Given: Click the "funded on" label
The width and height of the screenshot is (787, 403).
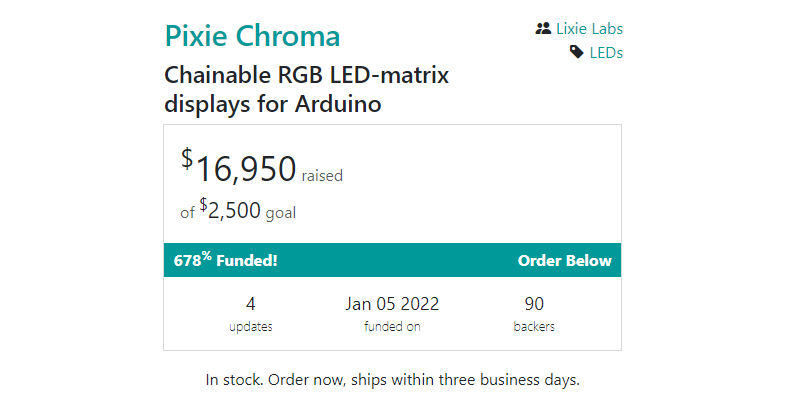Looking at the screenshot, I should (x=392, y=327).
